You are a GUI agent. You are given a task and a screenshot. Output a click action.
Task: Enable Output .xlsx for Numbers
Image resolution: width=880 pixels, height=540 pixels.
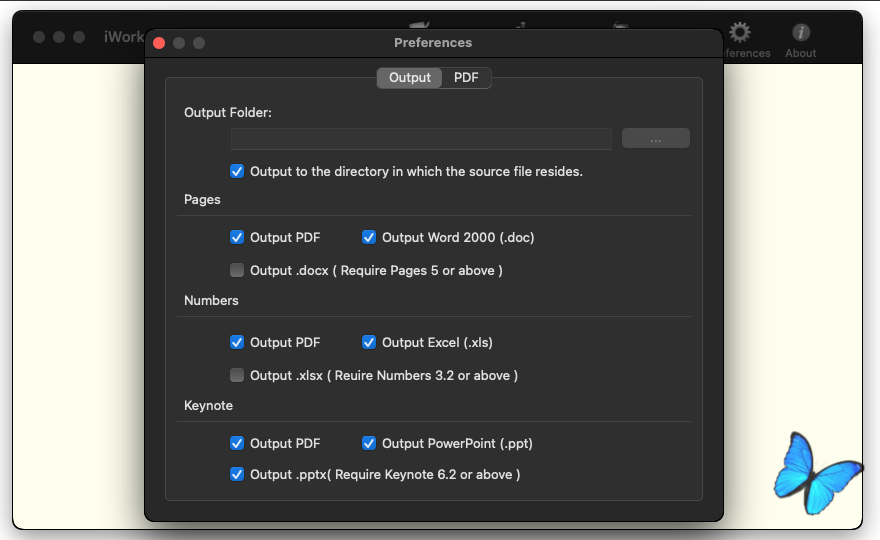click(237, 376)
